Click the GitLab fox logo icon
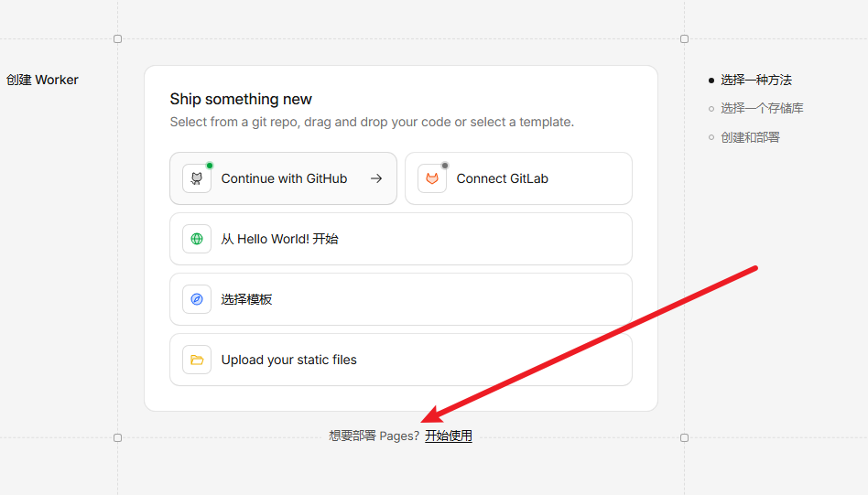The width and height of the screenshot is (868, 495). [432, 179]
